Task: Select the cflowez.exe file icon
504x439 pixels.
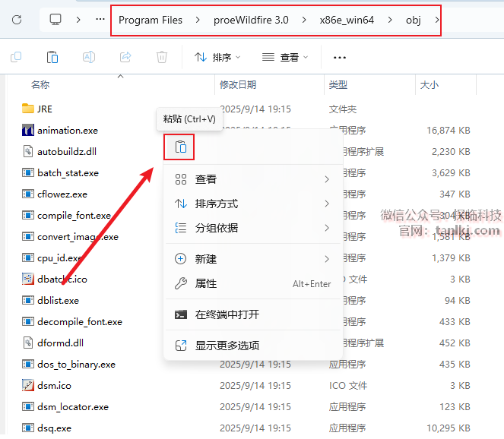Action: click(28, 194)
